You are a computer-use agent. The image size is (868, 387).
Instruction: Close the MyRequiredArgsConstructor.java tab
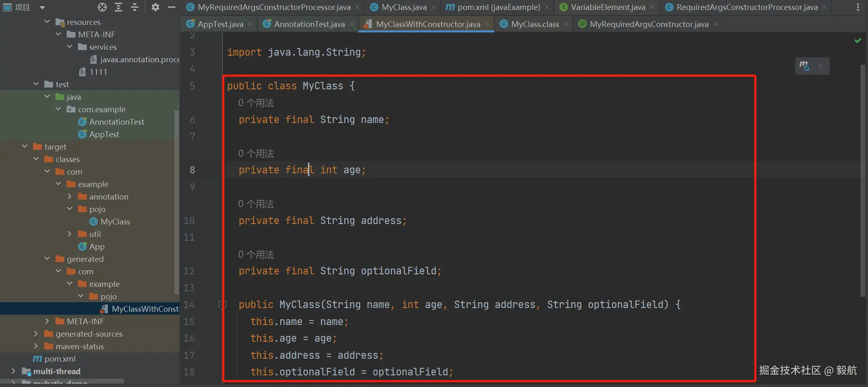pyautogui.click(x=715, y=24)
